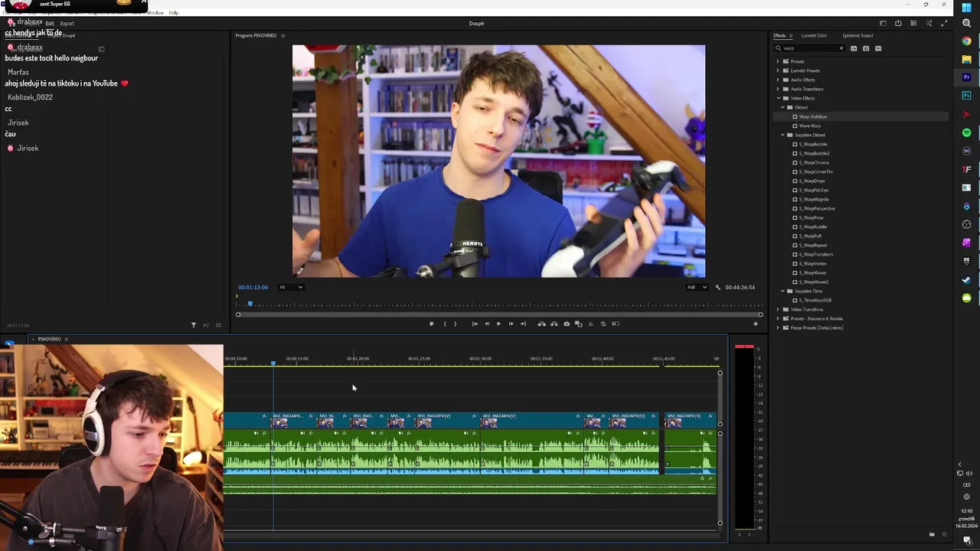Screen dimensions: 980x551
Task: Switch to the Lumetri Color tab
Action: pos(814,36)
